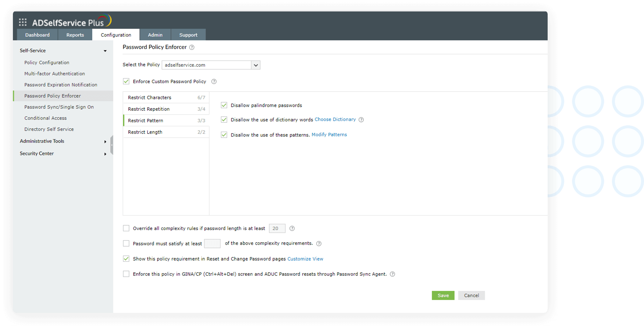Toggle Enforce Custom Password Policy checkbox
The width and height of the screenshot is (644, 328).
click(x=126, y=81)
